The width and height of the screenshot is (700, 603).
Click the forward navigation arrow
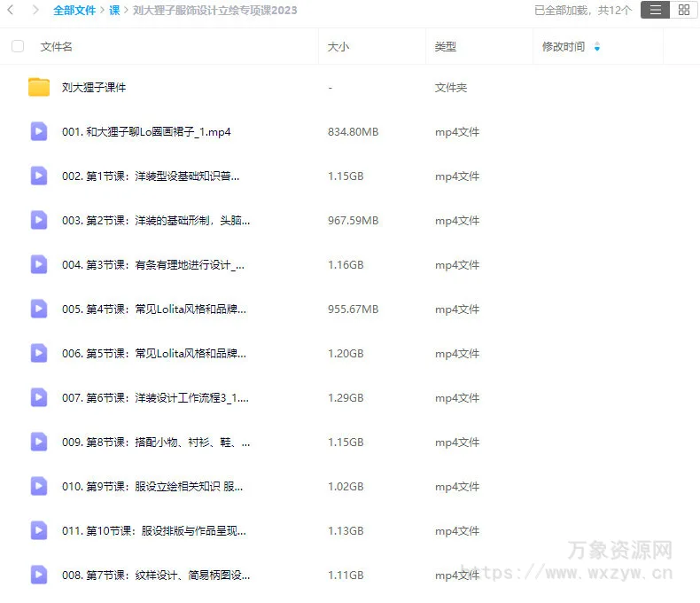(x=35, y=11)
